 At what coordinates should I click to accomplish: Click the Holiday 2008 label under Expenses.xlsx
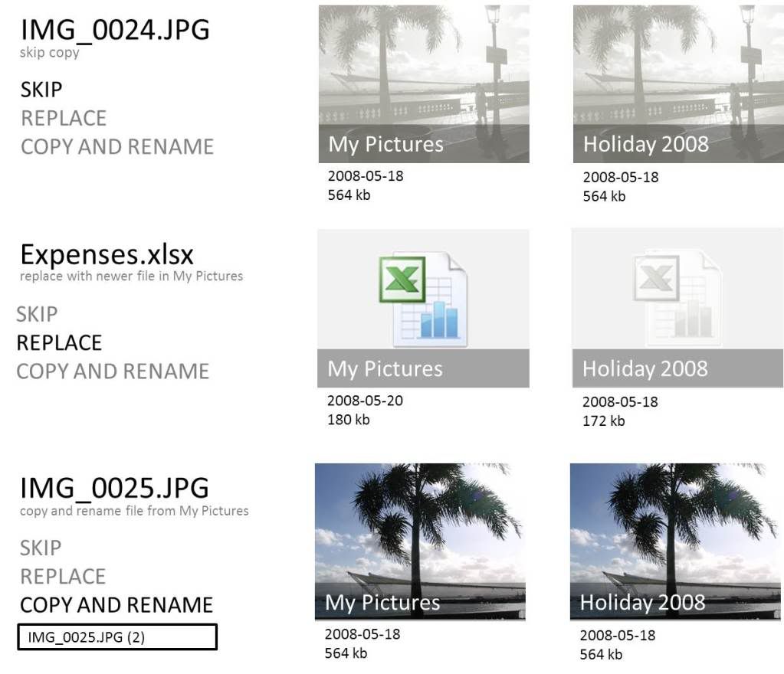[x=645, y=368]
